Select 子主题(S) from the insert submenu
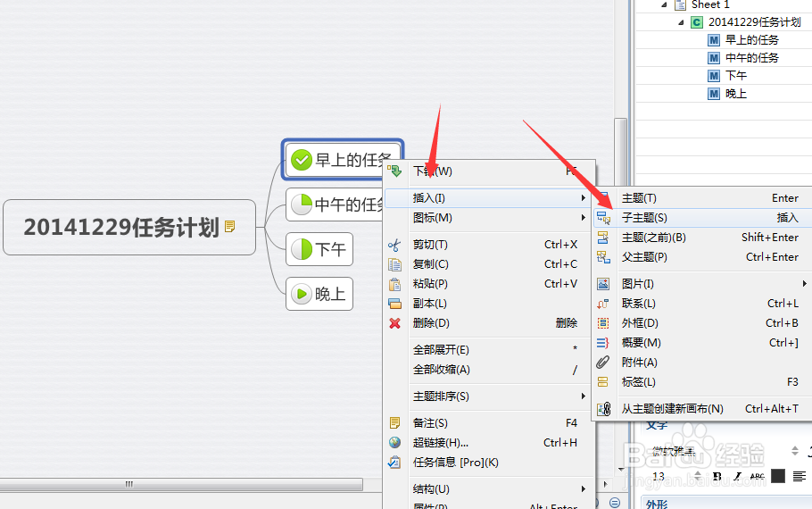 coord(644,218)
